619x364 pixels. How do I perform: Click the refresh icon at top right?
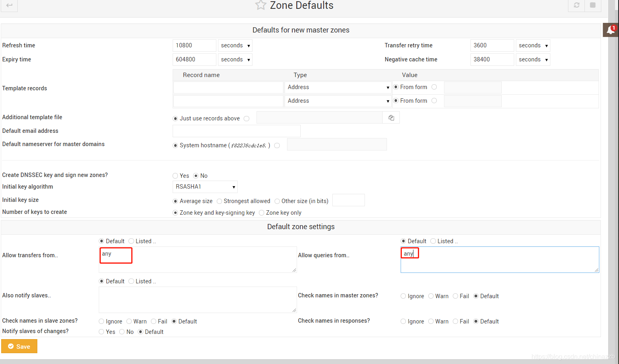[x=576, y=5]
